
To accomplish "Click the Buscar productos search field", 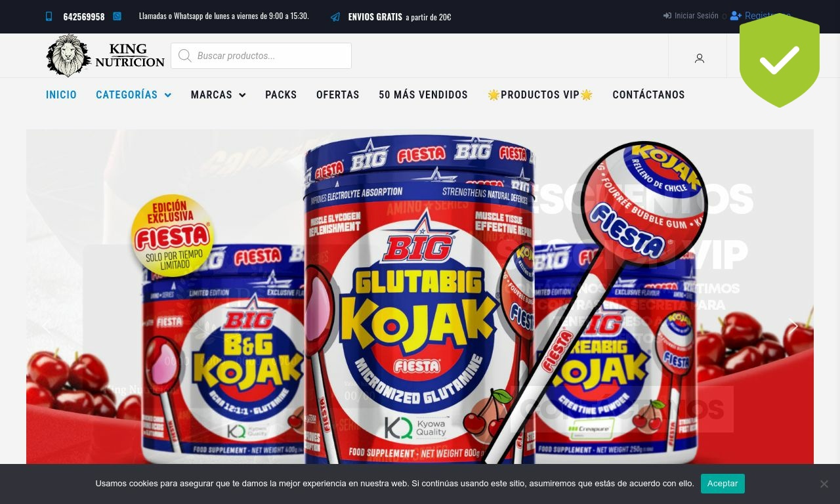I will 261,56.
